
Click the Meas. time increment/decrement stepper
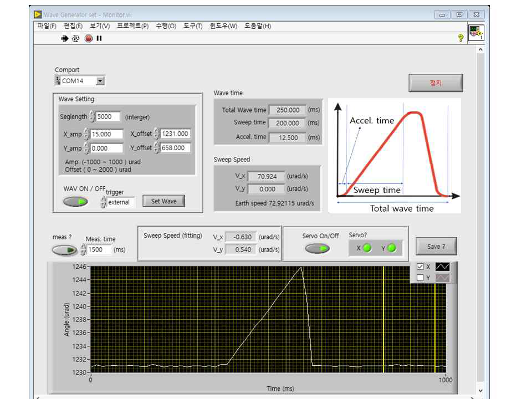point(83,250)
